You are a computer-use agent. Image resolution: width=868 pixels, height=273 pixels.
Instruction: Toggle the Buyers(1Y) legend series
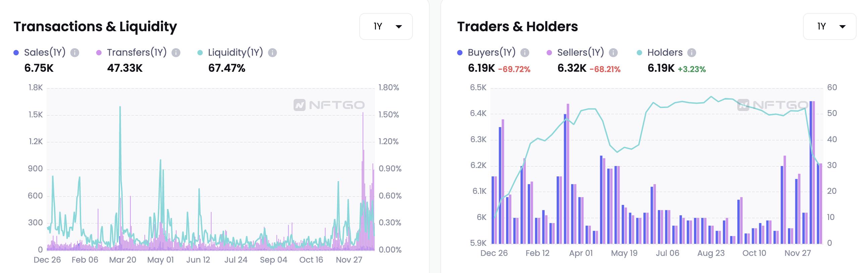491,53
